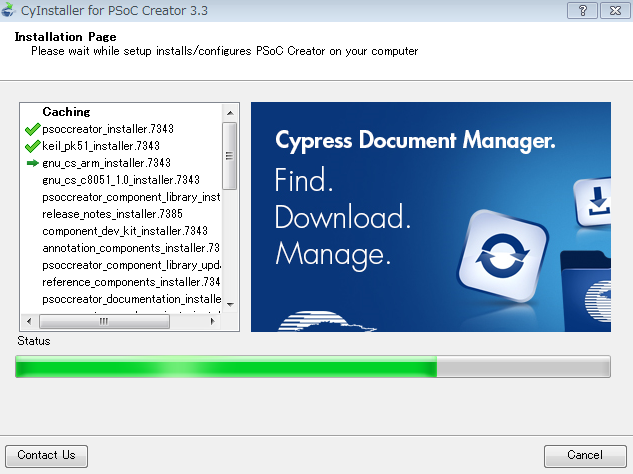The image size is (633, 474).
Task: Click the horizontal scrollbar thumb
Action: 104,321
